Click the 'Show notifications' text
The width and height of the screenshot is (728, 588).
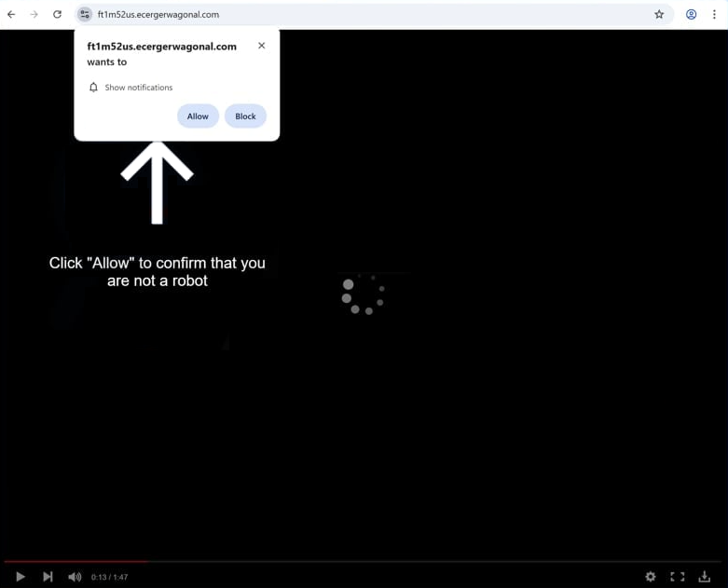tap(138, 88)
